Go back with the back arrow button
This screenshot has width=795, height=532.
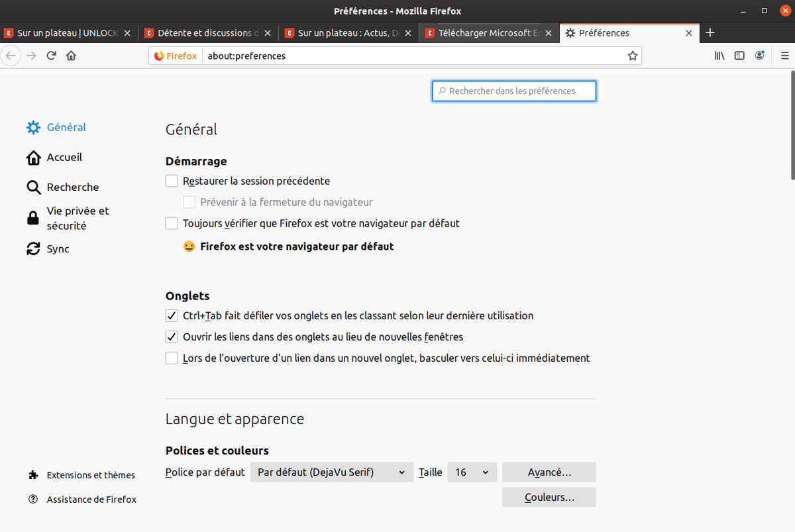(10, 56)
